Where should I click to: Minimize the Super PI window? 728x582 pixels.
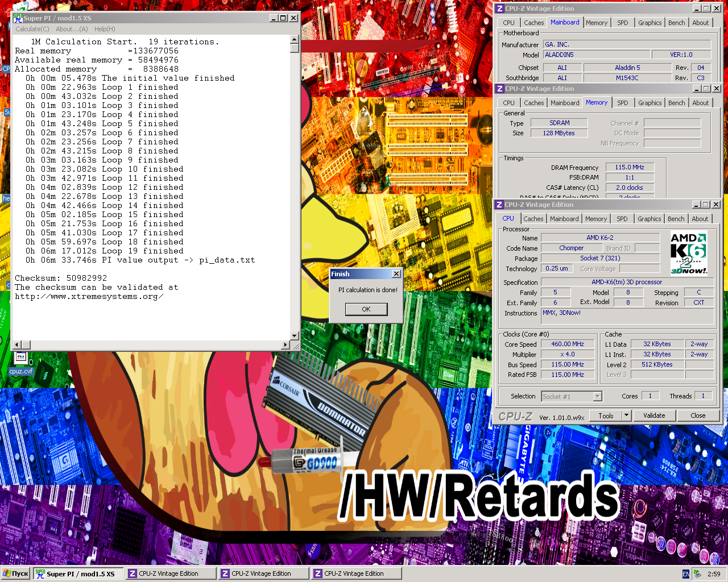274,18
